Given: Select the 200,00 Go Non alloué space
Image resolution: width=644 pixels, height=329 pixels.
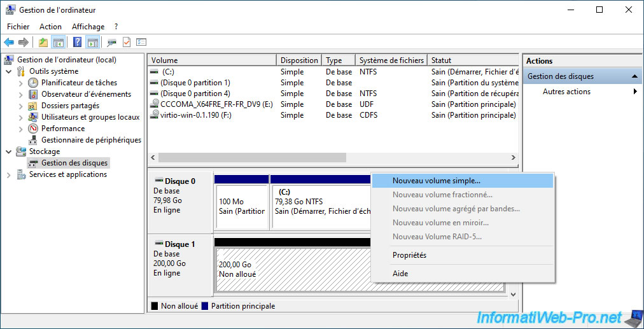Looking at the screenshot, I should 293,269.
